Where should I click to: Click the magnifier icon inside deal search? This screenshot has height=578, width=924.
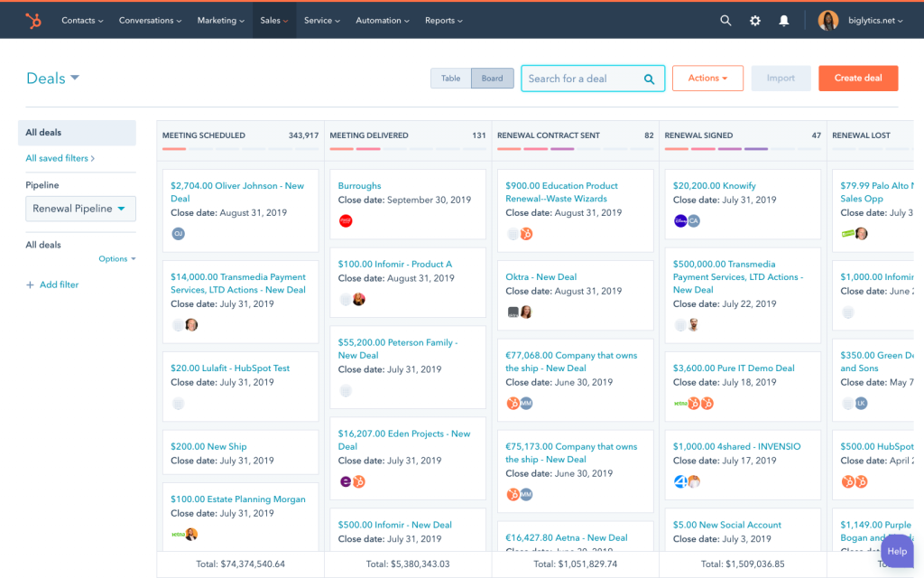(649, 79)
